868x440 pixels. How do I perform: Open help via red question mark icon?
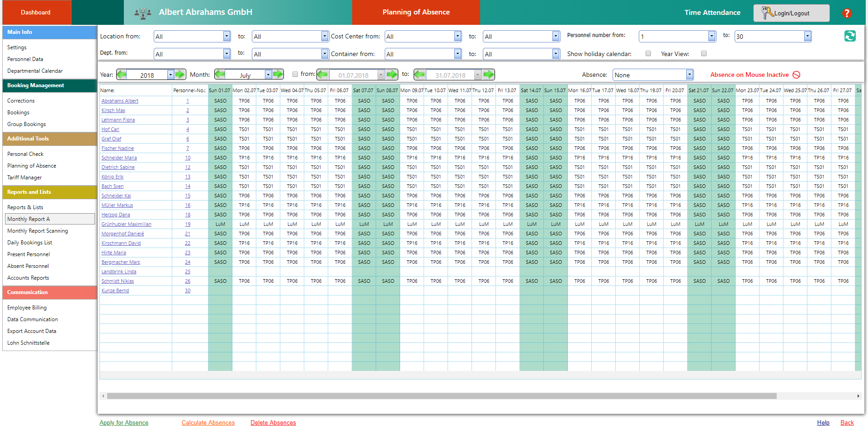point(847,13)
